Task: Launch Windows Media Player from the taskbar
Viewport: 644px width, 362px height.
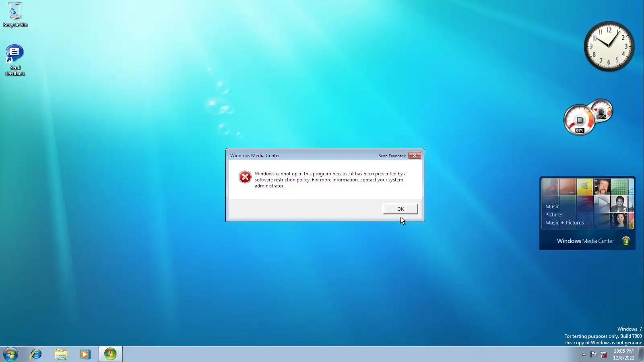Action: [85, 354]
